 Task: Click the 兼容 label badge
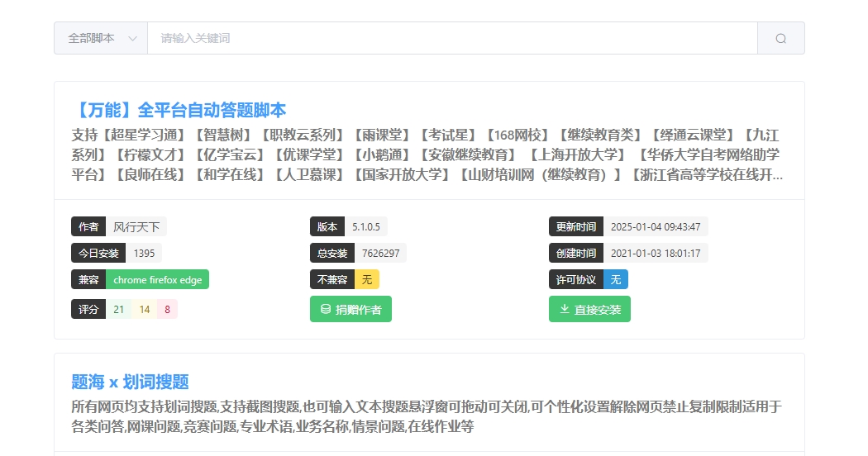tap(88, 280)
